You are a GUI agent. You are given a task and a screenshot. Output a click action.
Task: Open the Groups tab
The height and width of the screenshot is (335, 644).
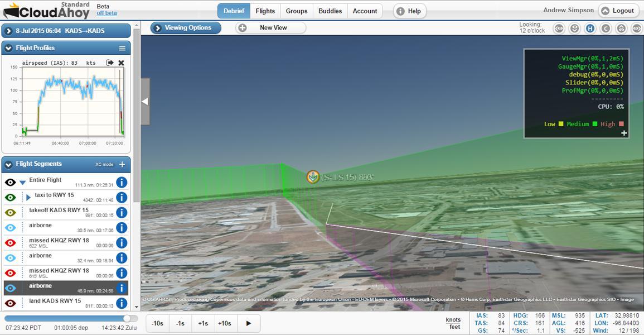click(x=297, y=11)
